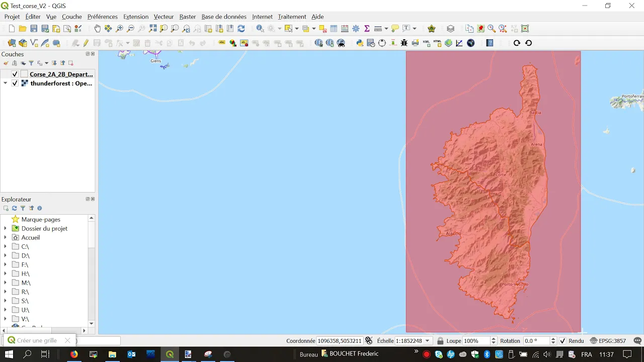Viewport: 644px width, 362px height.
Task: Click the green star plugin icon
Action: [x=431, y=29]
